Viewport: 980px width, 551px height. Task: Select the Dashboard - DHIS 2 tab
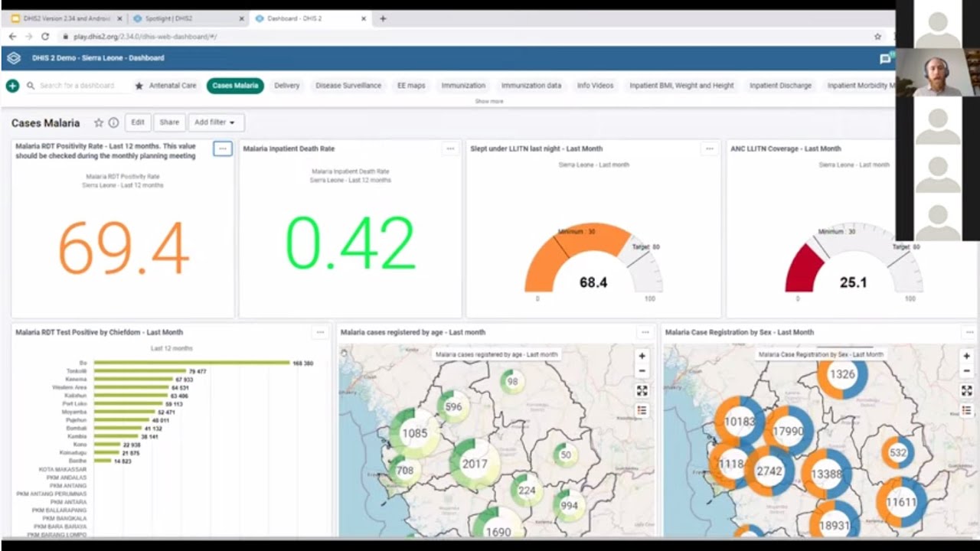310,18
